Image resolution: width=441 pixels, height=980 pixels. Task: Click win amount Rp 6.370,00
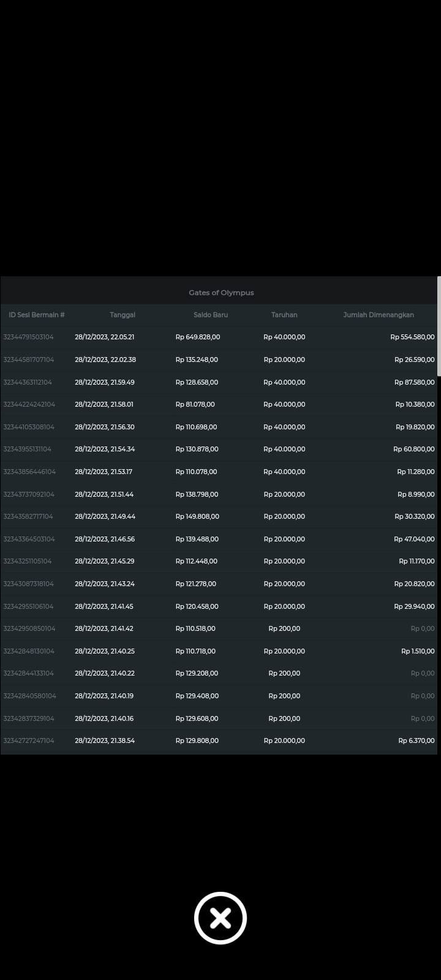click(x=417, y=741)
